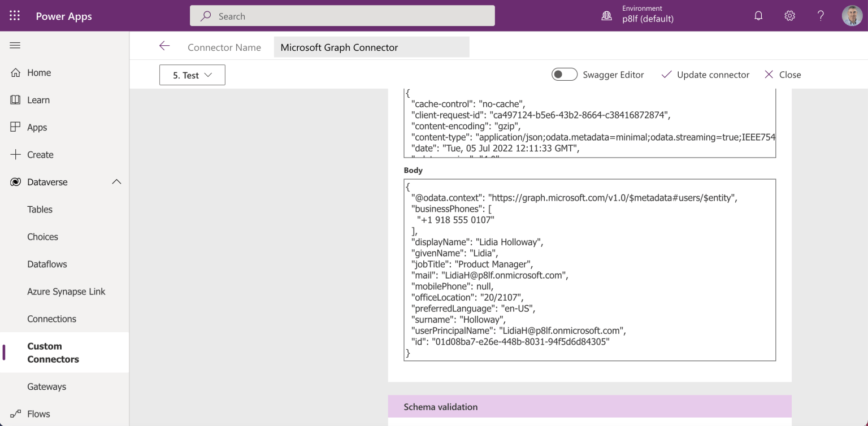This screenshot has height=426, width=868.
Task: Click the environment picker icon
Action: pyautogui.click(x=606, y=16)
